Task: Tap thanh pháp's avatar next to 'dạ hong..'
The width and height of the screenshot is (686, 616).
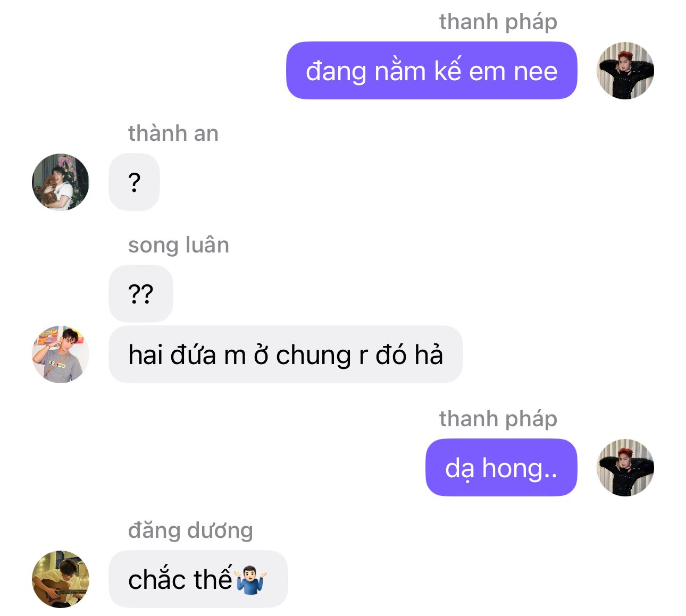Action: pyautogui.click(x=625, y=468)
